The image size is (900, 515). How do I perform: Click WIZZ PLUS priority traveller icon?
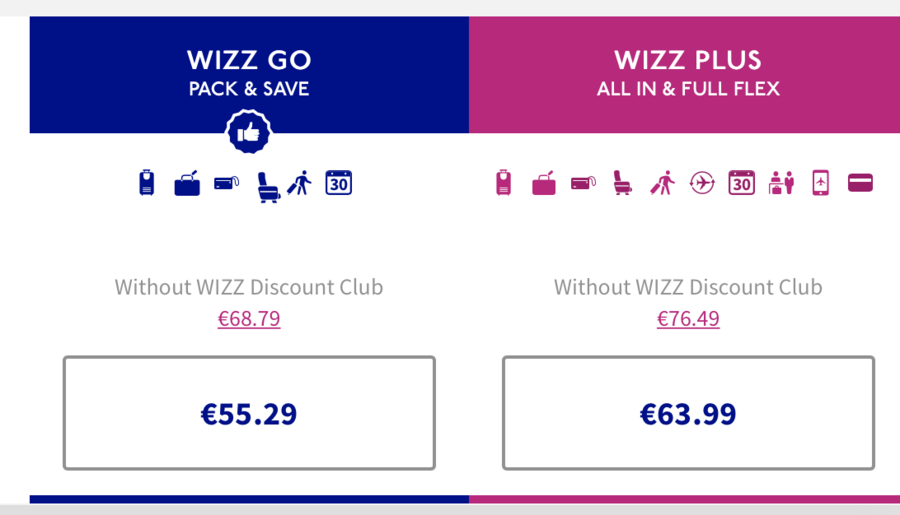click(662, 183)
